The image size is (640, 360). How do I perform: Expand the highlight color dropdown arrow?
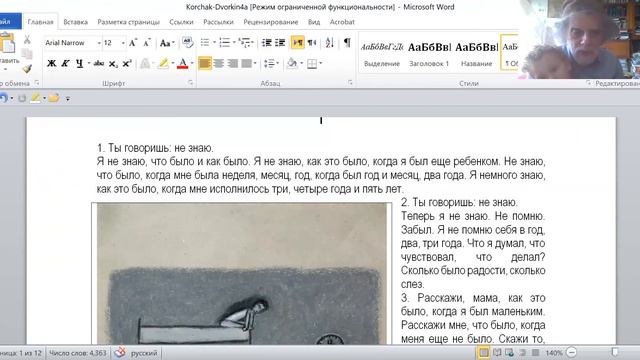(173, 64)
